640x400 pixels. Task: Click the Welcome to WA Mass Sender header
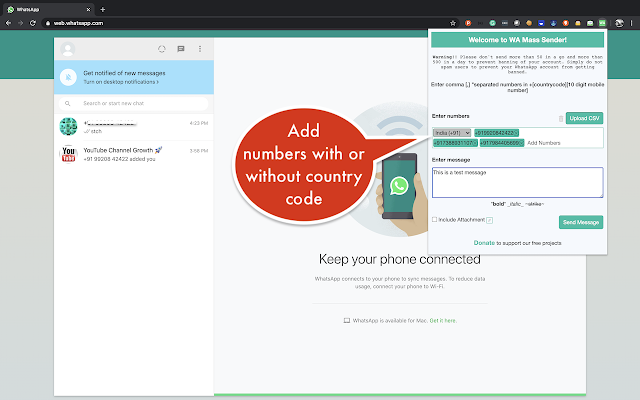point(518,40)
